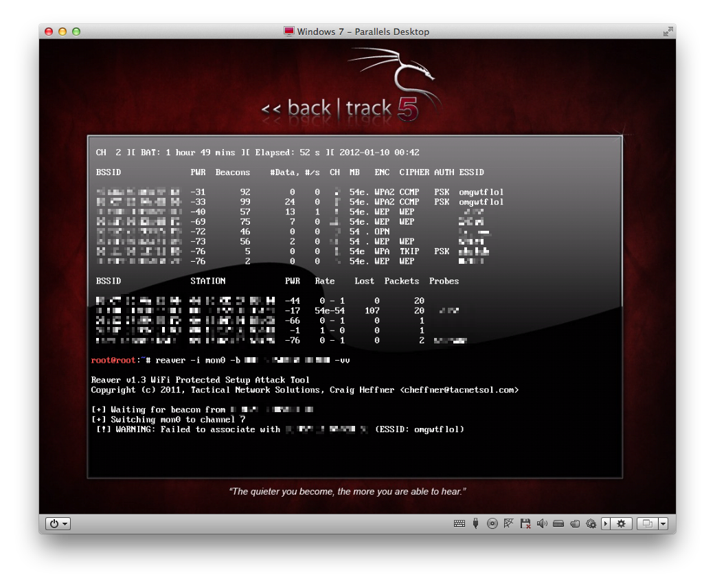The width and height of the screenshot is (715, 588).
Task: Click the double gear icon
Action: pos(591,523)
